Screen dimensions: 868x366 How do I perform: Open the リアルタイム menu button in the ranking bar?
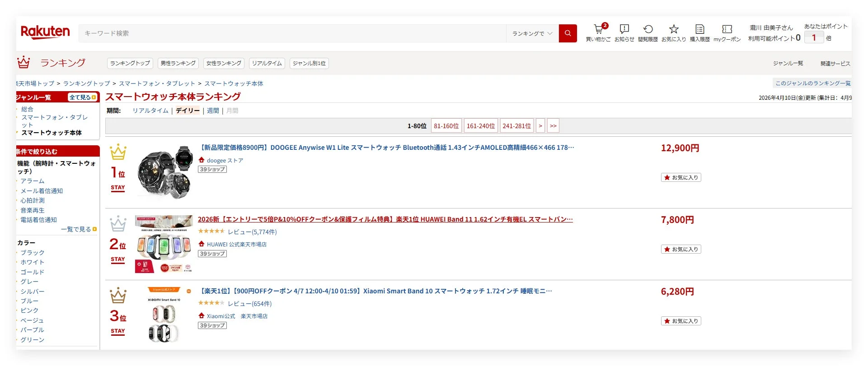pos(267,63)
